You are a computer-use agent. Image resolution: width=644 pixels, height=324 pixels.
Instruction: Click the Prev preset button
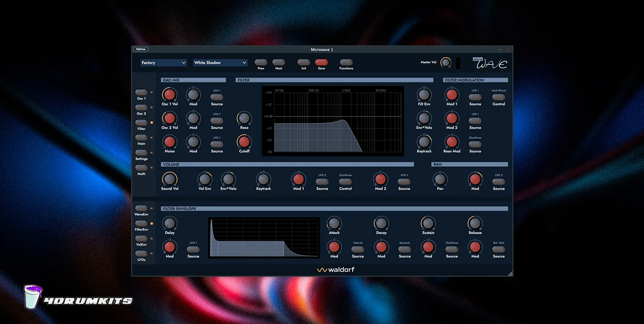pos(261,62)
